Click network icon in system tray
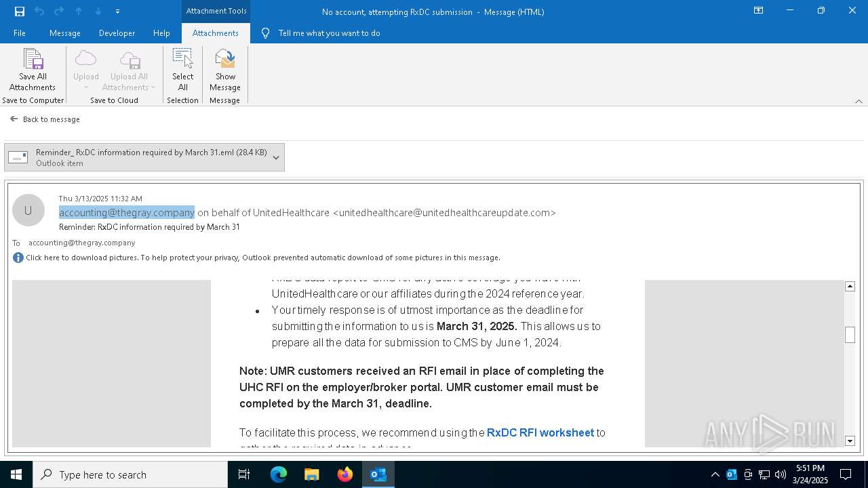Viewport: 868px width, 488px height. (x=764, y=474)
